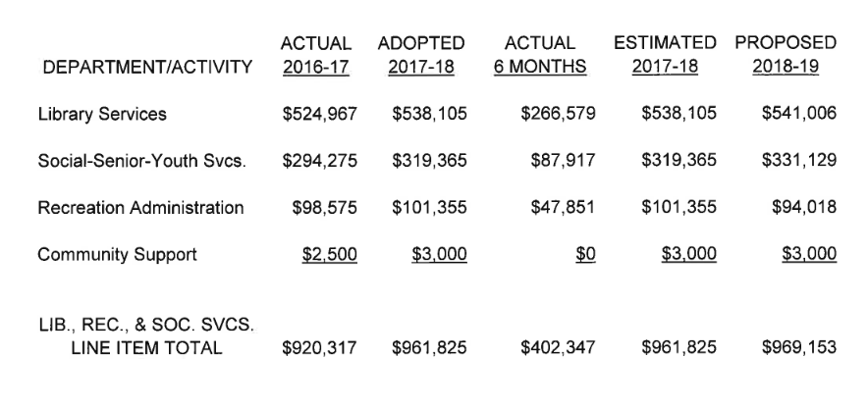Click the Recreation Administration row label
The width and height of the screenshot is (868, 409).
pyautogui.click(x=140, y=208)
